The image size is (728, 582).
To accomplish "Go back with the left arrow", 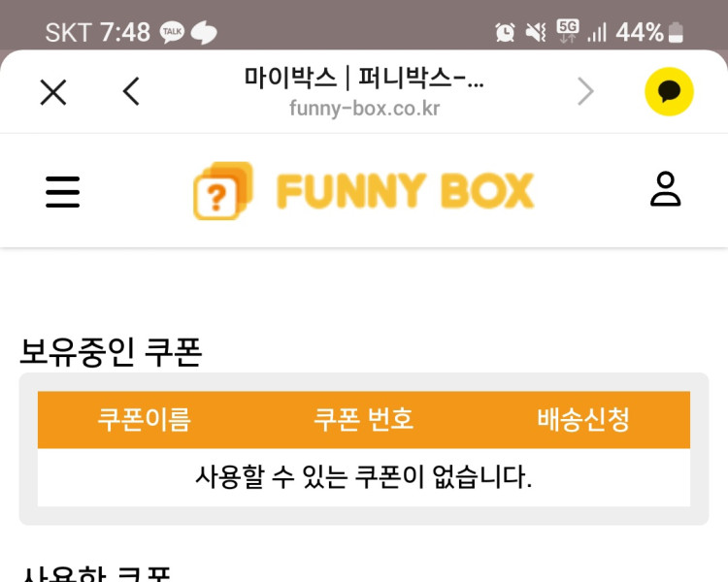I will pyautogui.click(x=132, y=92).
